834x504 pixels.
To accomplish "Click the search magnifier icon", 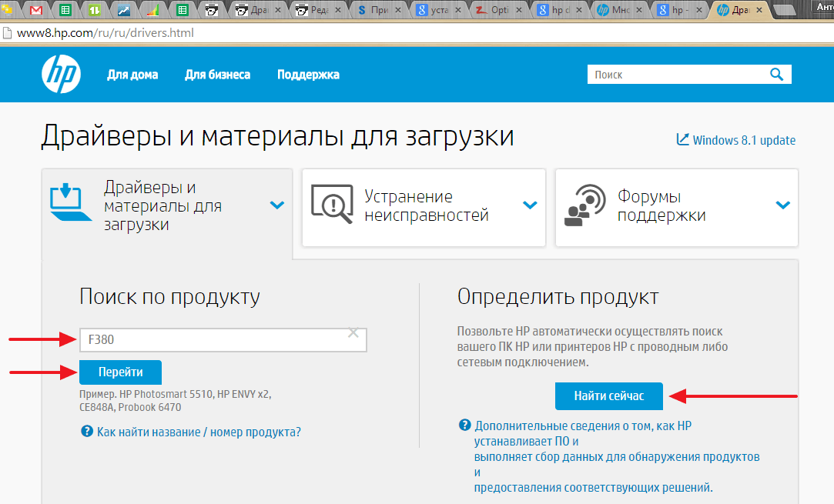I will pos(778,74).
